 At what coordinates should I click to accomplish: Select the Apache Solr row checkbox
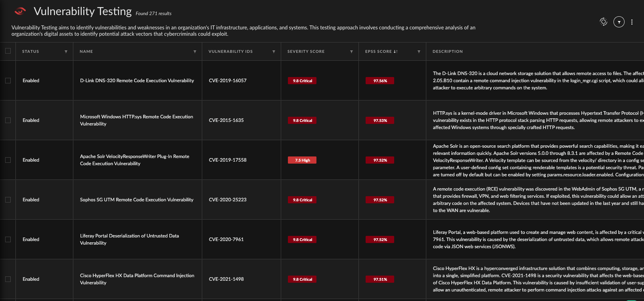tap(8, 160)
